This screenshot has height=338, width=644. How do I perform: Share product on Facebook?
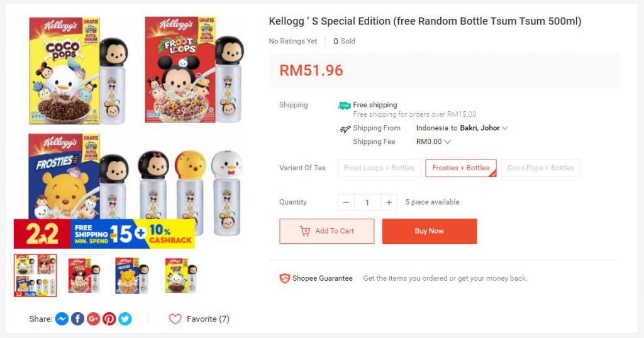coord(77,319)
